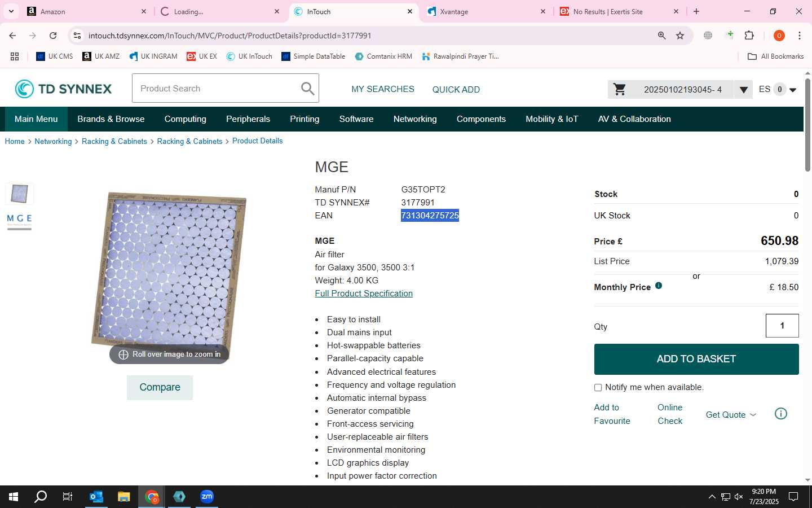The image size is (812, 508).
Task: Switch to the Xvantage tab
Action: tap(485, 11)
